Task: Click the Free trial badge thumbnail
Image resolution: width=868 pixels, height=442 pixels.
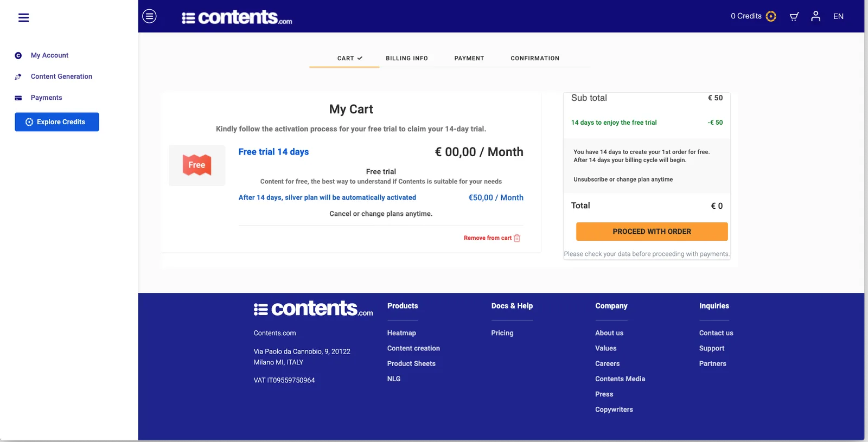Action: click(197, 165)
